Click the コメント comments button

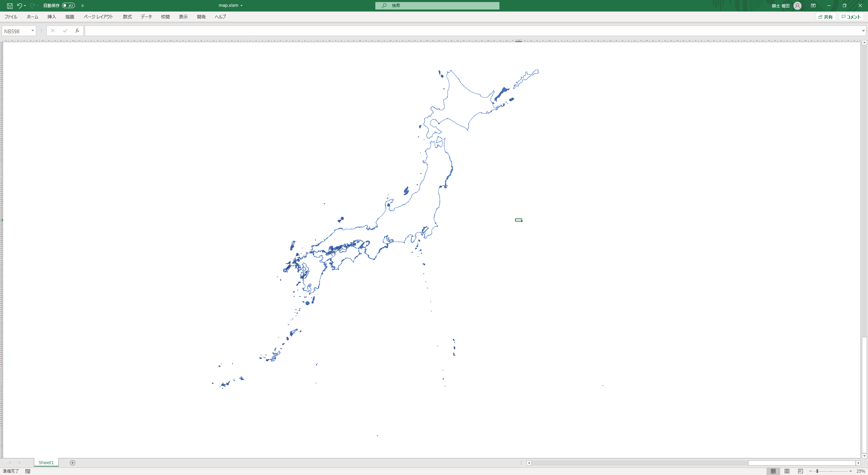(851, 17)
